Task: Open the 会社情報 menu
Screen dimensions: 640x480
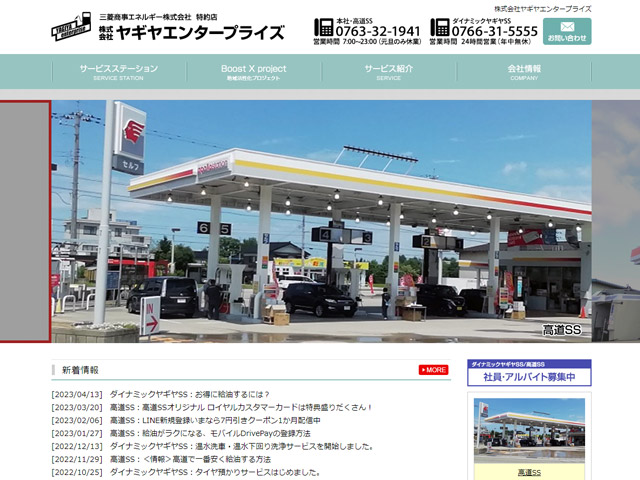Action: coord(524,72)
